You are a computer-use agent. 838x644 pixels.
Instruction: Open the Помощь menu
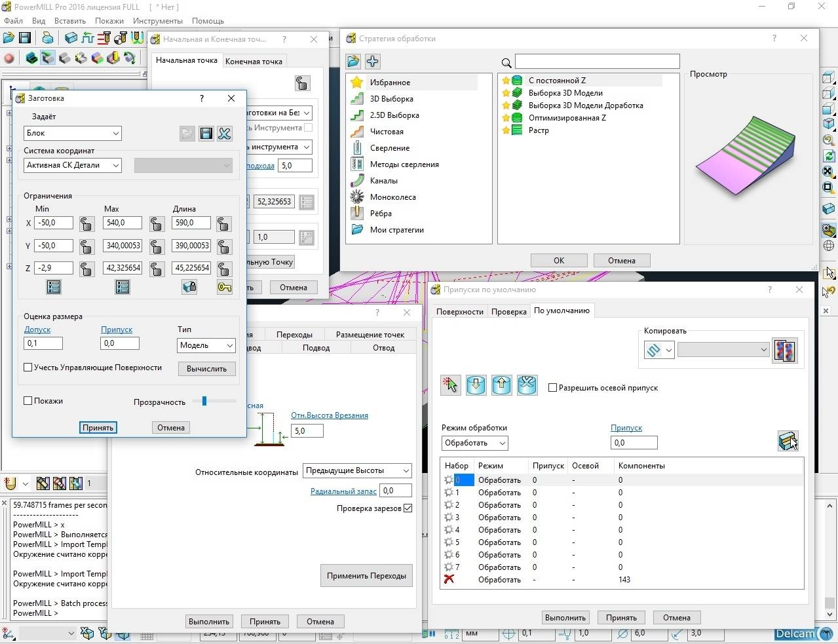[208, 21]
